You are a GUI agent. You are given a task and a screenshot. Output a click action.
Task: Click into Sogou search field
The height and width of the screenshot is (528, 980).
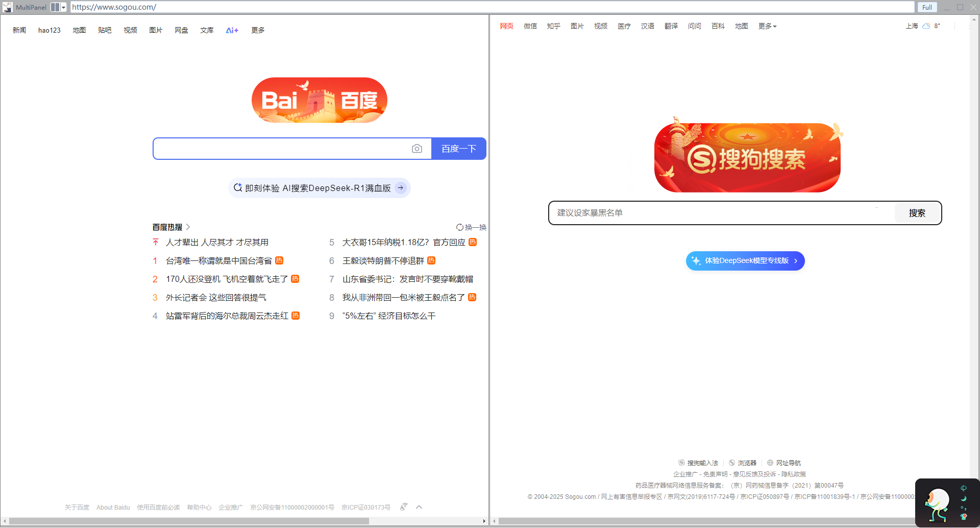pos(722,213)
